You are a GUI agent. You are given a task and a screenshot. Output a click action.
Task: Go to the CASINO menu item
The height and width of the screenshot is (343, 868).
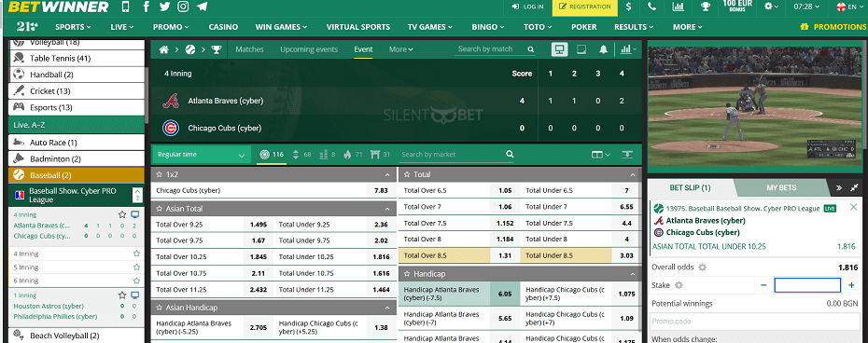pyautogui.click(x=223, y=26)
